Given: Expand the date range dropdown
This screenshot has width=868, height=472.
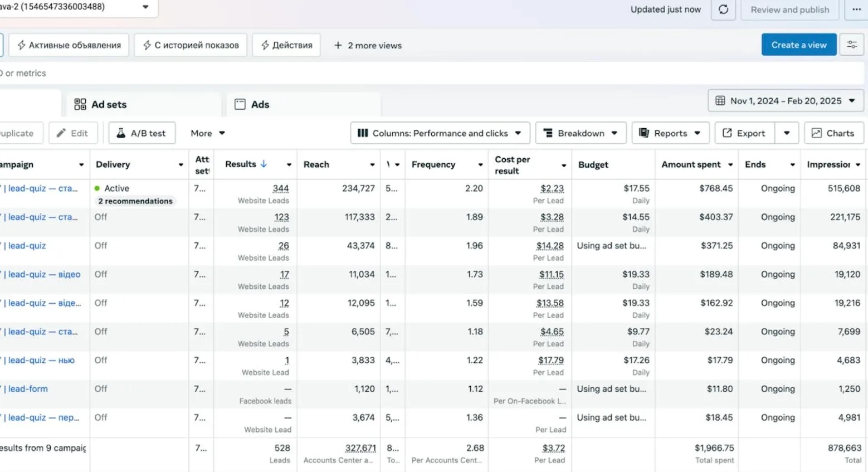Looking at the screenshot, I should (852, 101).
